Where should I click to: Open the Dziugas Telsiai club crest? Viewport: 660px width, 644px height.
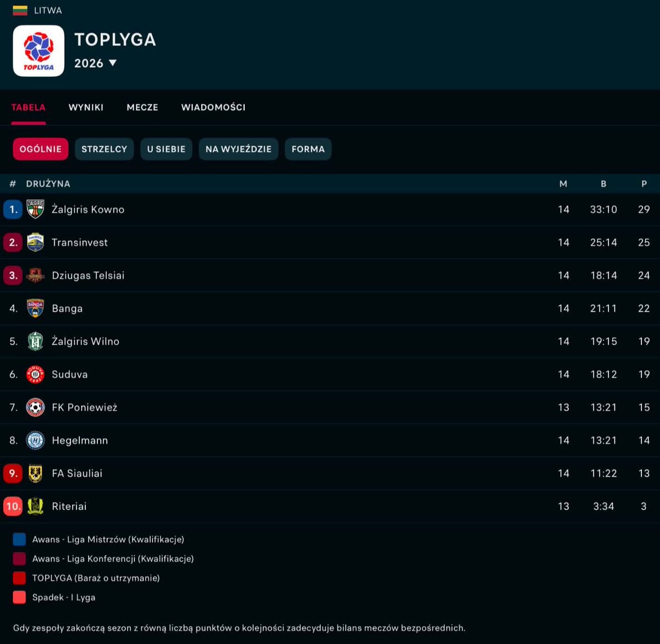pyautogui.click(x=35, y=276)
